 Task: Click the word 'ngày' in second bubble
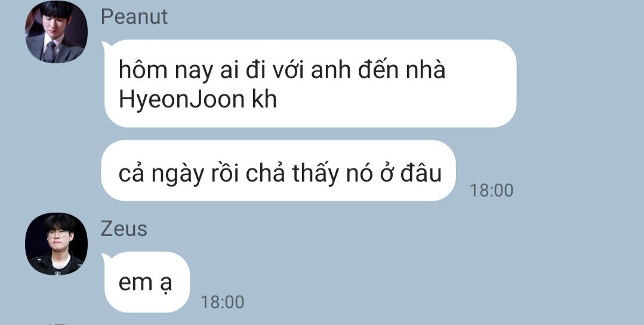tap(177, 174)
